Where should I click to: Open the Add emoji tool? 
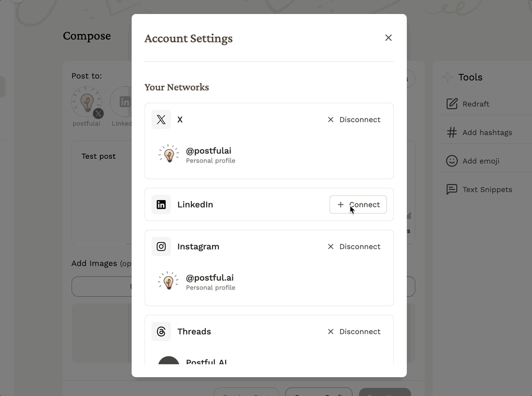[480, 161]
